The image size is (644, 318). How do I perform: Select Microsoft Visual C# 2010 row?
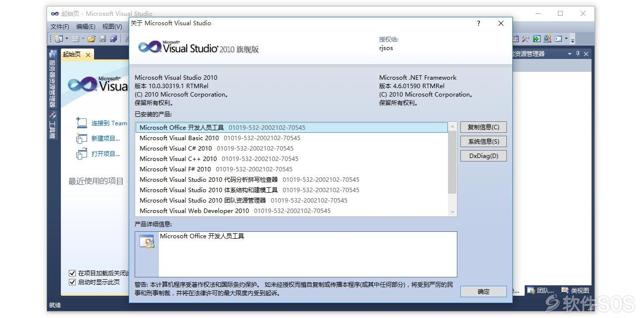click(291, 148)
